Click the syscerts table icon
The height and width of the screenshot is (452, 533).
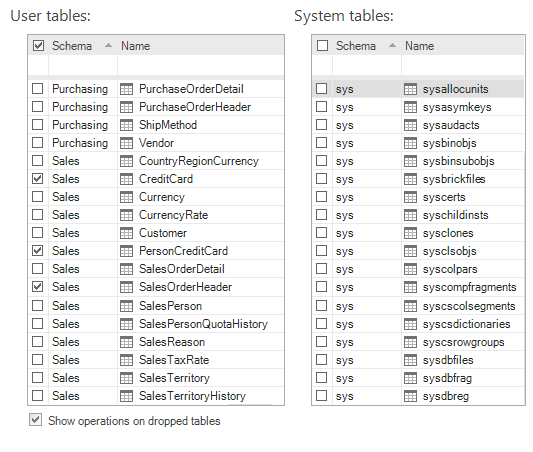410,197
